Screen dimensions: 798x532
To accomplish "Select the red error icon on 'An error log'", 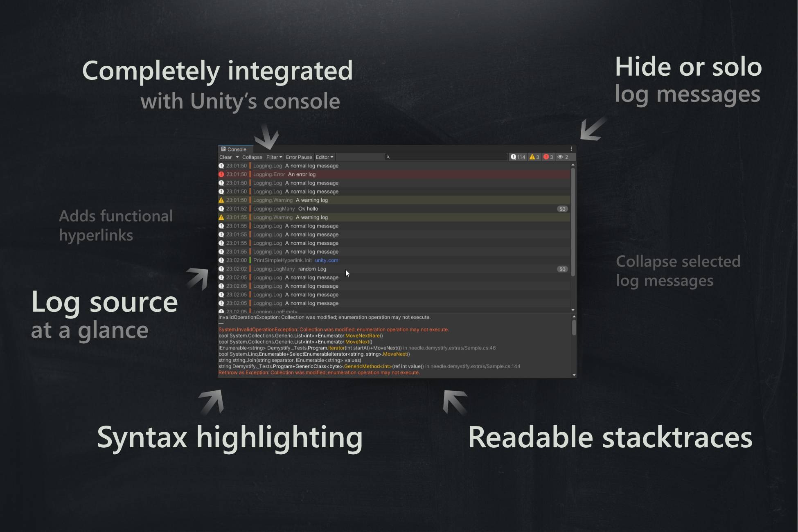I will tap(221, 174).
